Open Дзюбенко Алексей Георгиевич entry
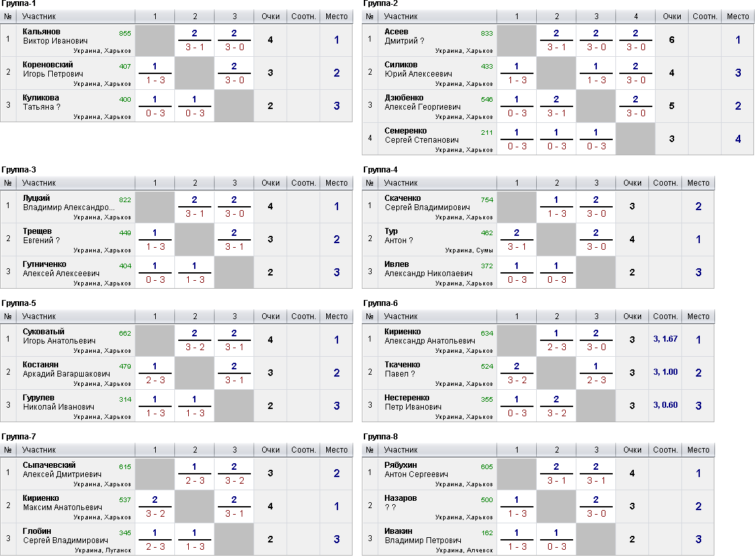The image size is (756, 557). pyautogui.click(x=423, y=102)
